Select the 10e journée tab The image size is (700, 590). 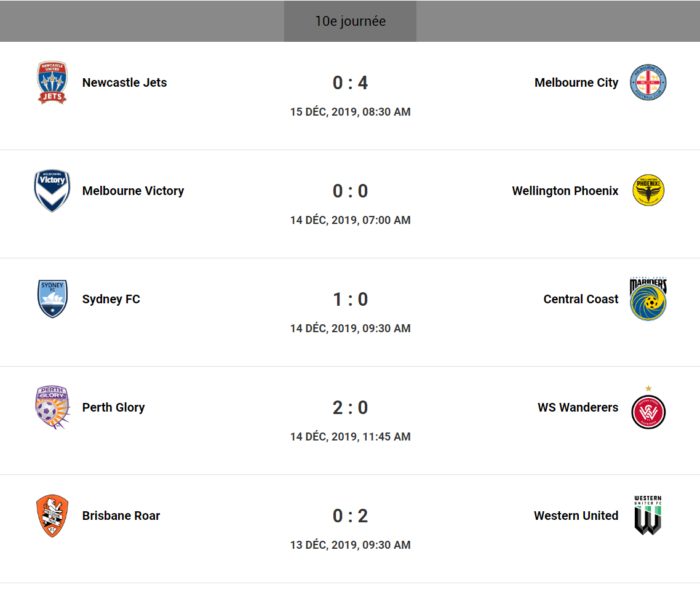tap(350, 22)
